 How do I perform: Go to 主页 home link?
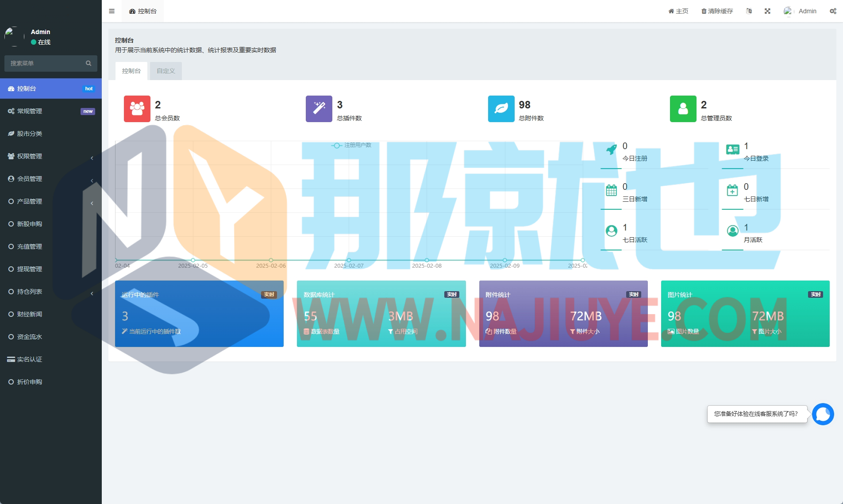[678, 11]
